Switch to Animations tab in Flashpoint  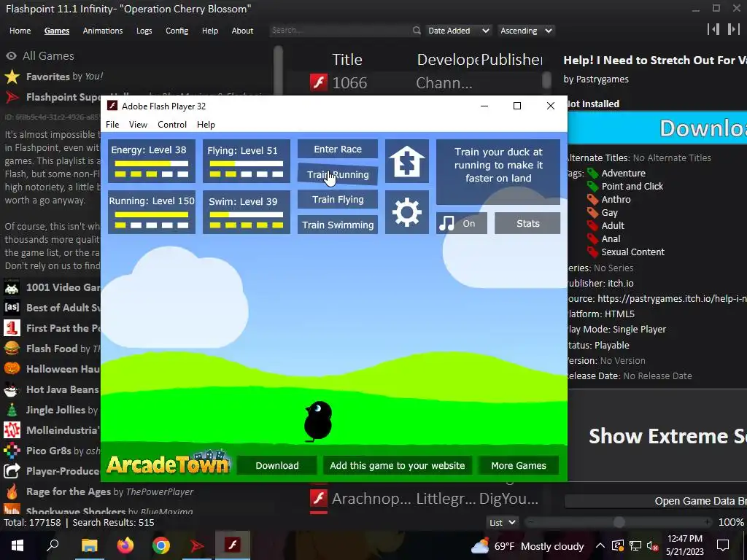[x=102, y=31]
